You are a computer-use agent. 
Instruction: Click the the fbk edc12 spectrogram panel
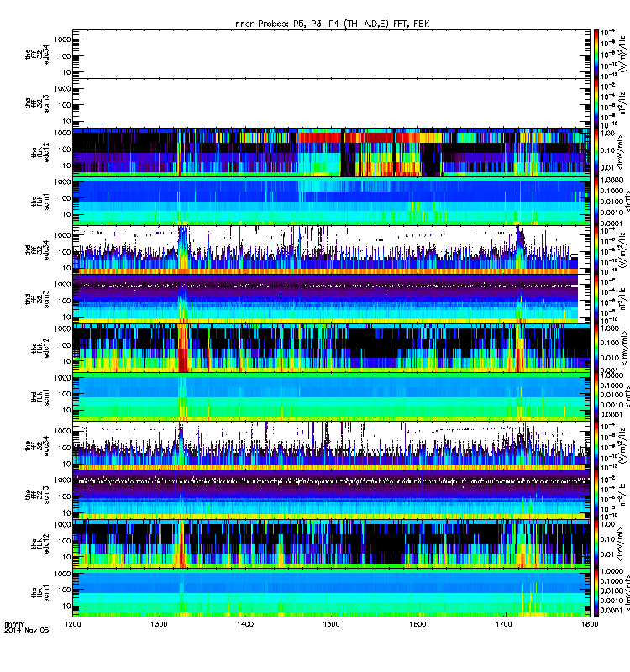point(331,543)
